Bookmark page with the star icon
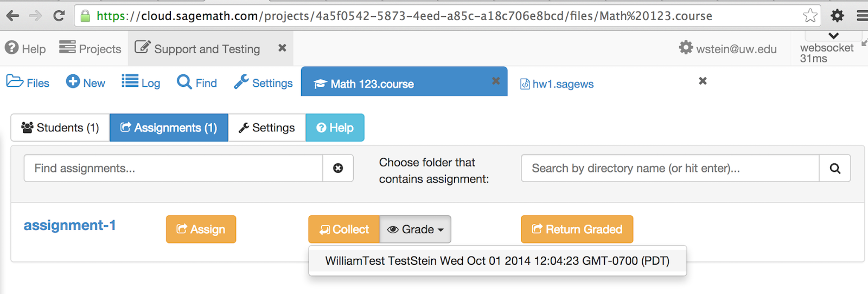 pyautogui.click(x=810, y=16)
